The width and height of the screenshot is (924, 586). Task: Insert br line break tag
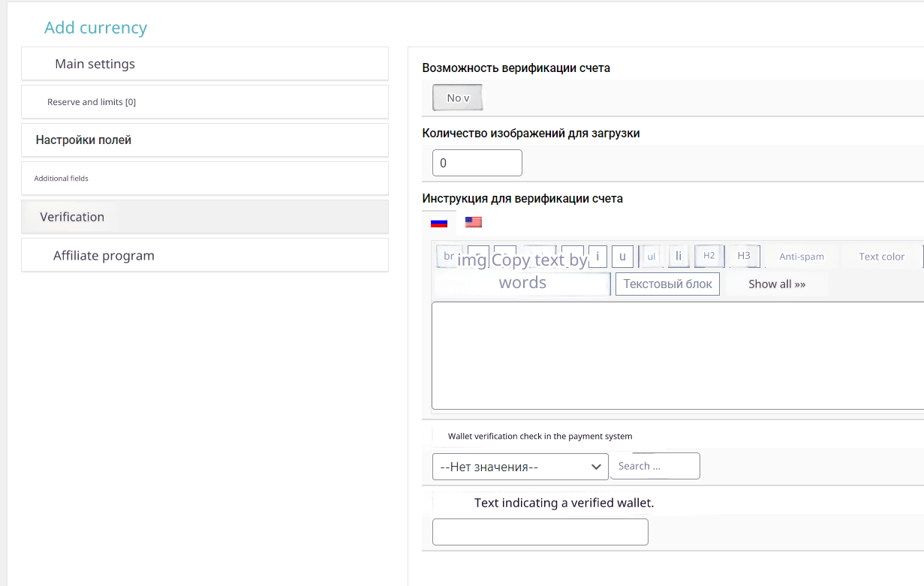[448, 257]
